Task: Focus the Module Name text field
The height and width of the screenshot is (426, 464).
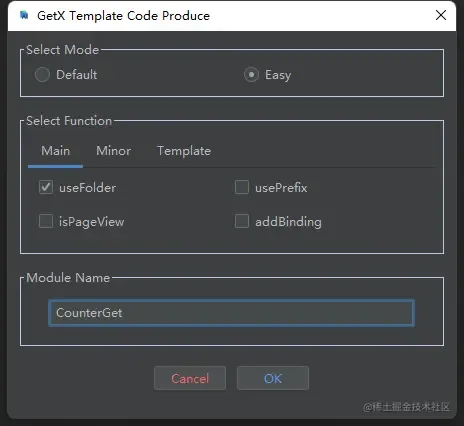Action: pyautogui.click(x=231, y=313)
